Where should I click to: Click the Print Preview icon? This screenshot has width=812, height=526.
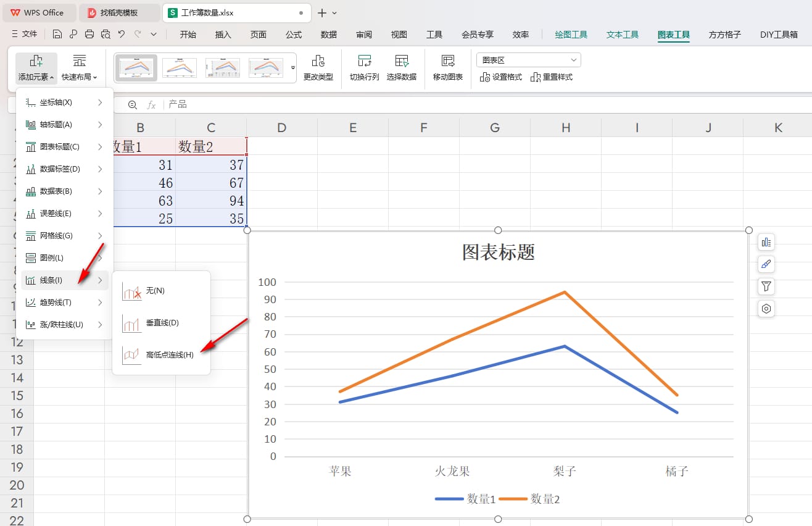pos(106,35)
